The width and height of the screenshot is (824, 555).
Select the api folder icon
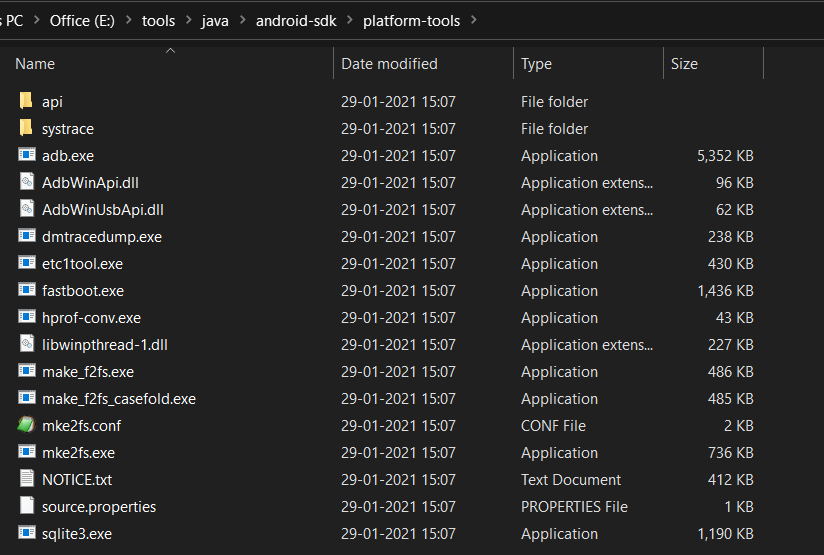(x=26, y=100)
